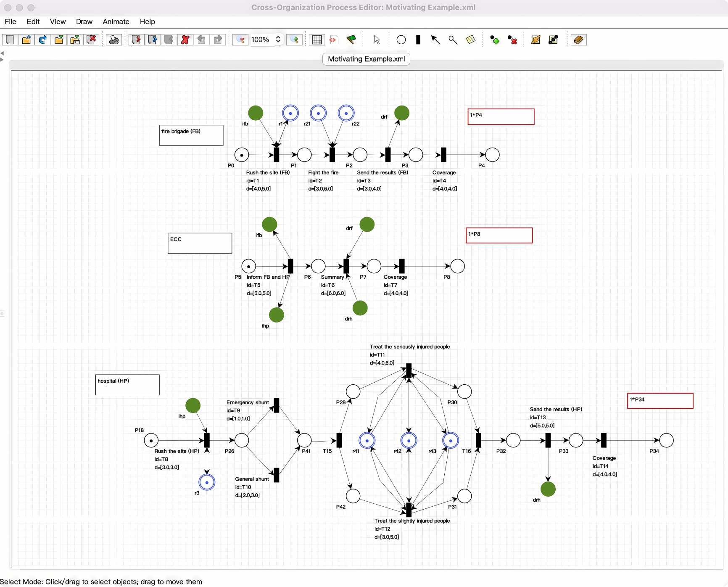
Task: Select transition T13 Send the results (HP)
Action: point(548,440)
